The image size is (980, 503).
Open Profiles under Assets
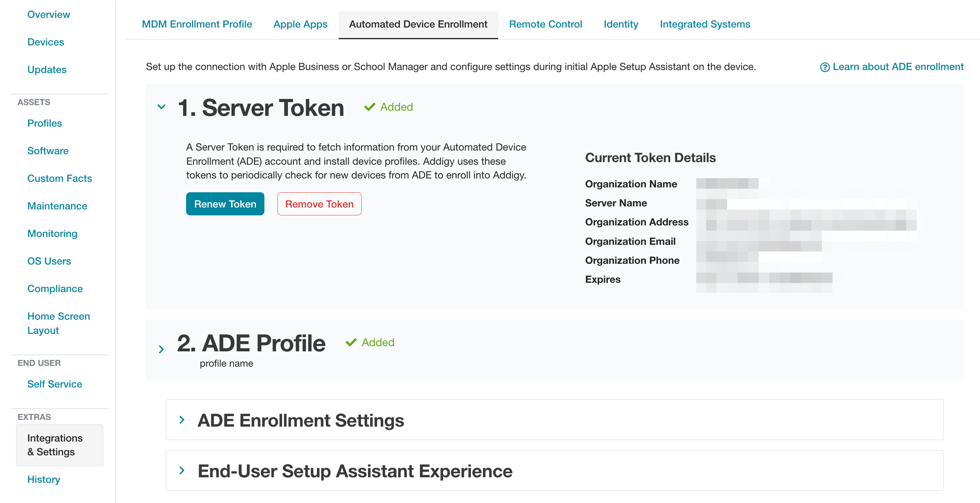point(44,123)
